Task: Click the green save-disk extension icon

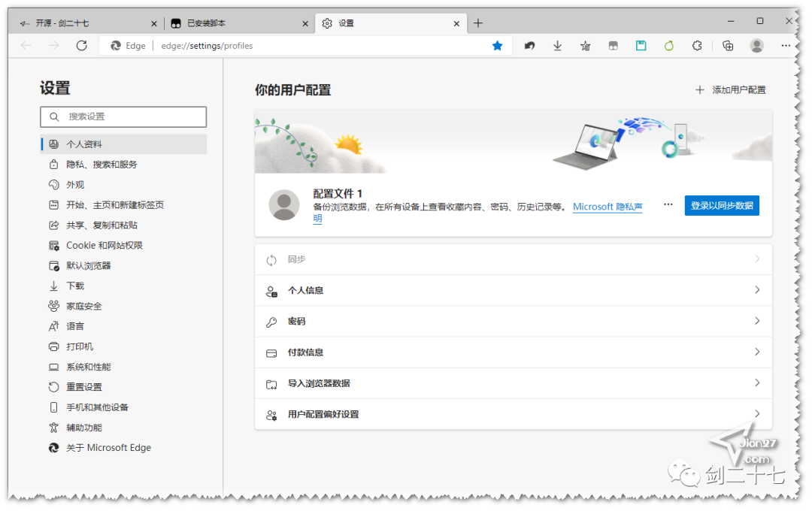Action: [641, 46]
